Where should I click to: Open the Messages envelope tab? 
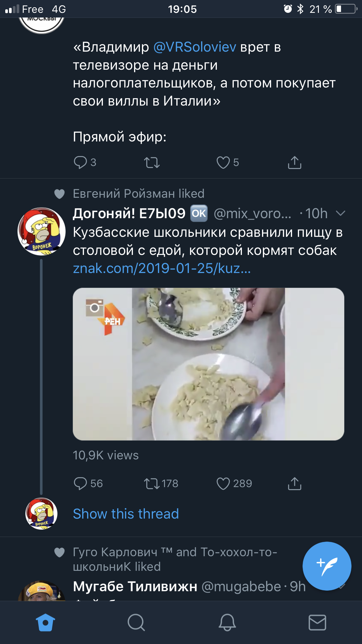317,622
